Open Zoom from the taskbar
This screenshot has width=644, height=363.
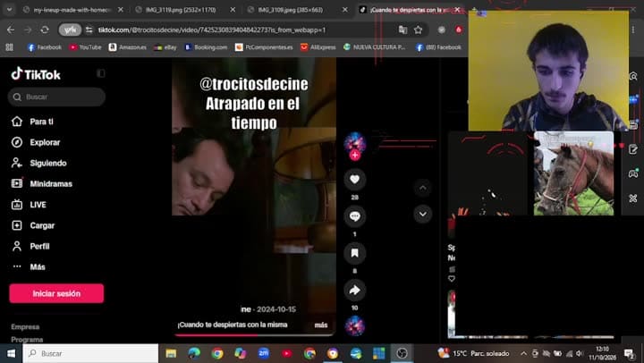(264, 353)
